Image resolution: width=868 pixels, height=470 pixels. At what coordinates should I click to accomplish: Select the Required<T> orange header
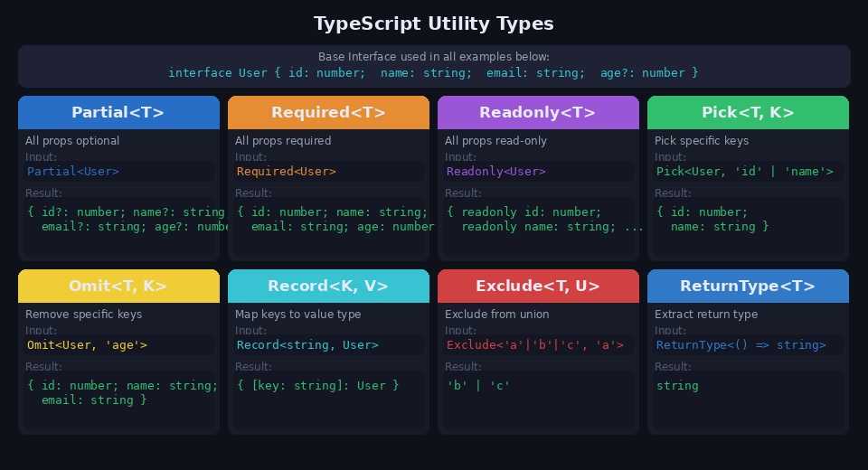click(x=328, y=113)
